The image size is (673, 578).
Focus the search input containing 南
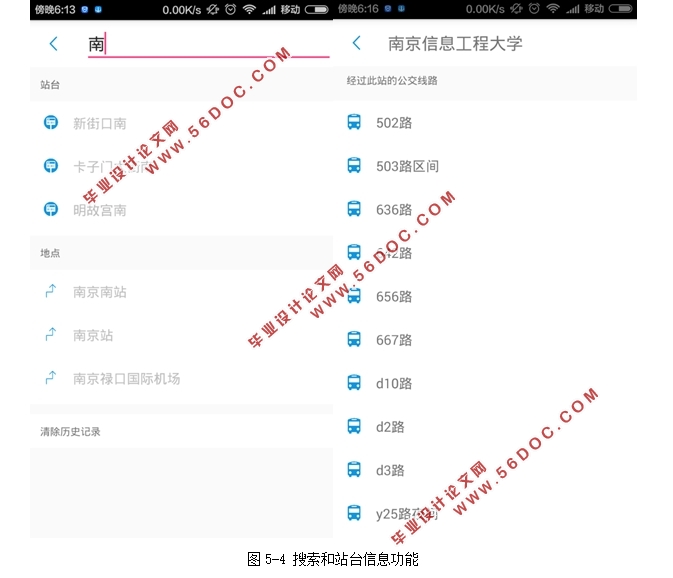coord(209,45)
